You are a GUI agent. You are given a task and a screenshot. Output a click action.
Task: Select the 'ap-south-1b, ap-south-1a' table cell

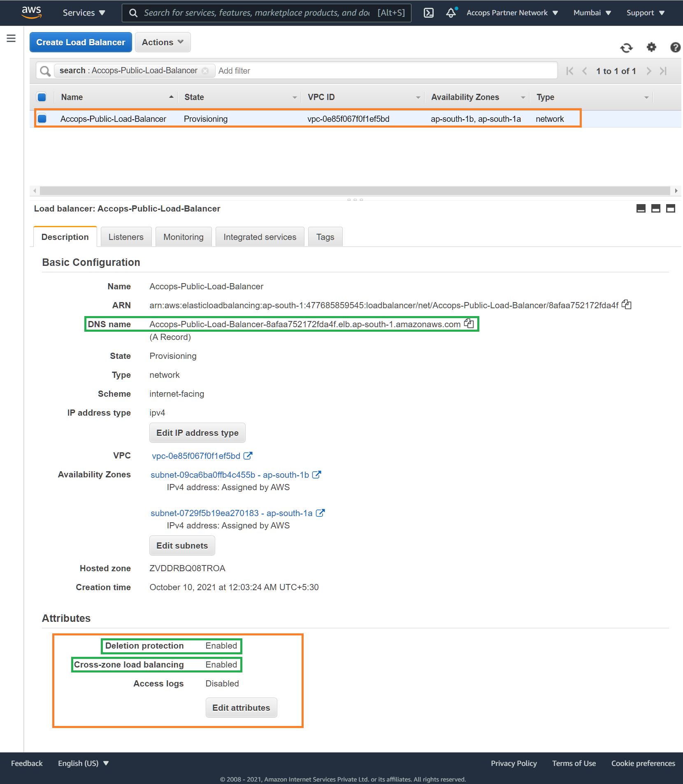coord(476,119)
